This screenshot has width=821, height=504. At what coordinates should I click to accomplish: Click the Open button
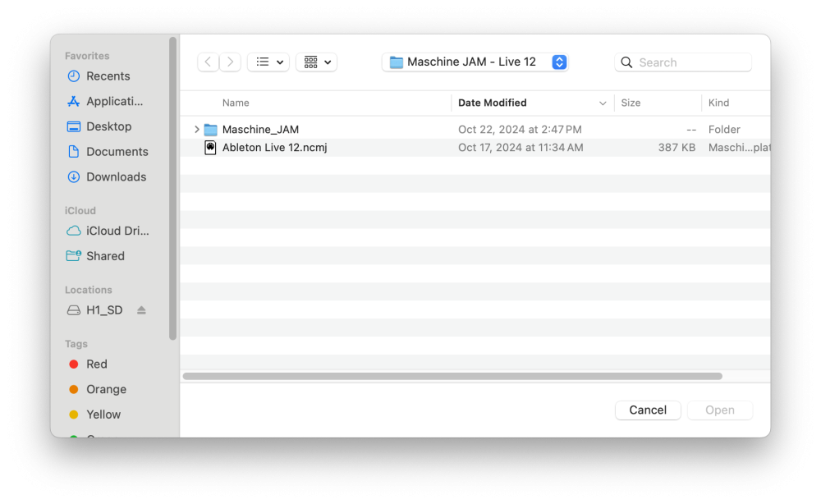[x=720, y=410]
